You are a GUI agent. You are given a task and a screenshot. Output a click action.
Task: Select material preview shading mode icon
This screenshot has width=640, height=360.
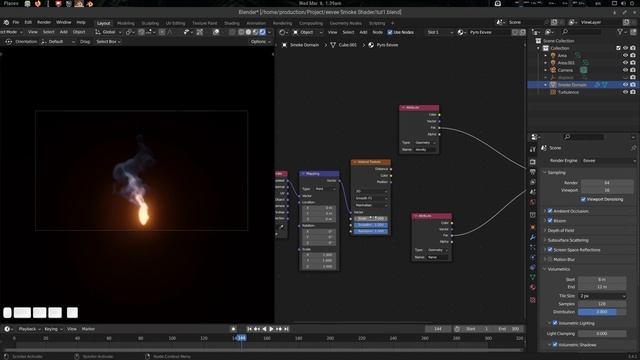coord(256,32)
